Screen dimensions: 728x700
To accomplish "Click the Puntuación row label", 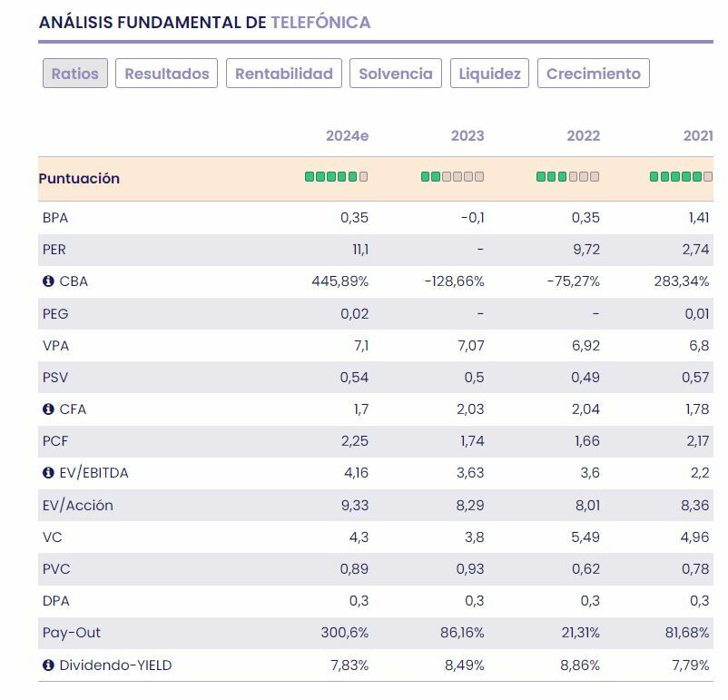I will [79, 179].
